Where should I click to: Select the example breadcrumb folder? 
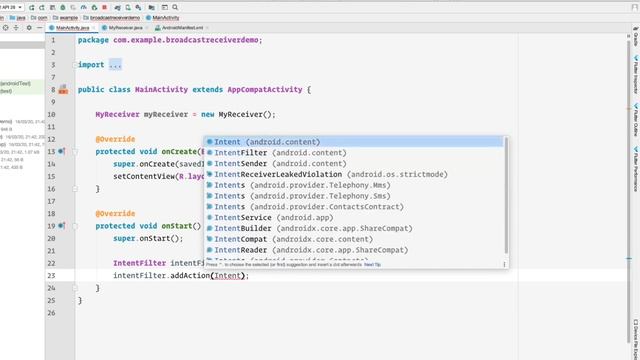tap(65, 18)
